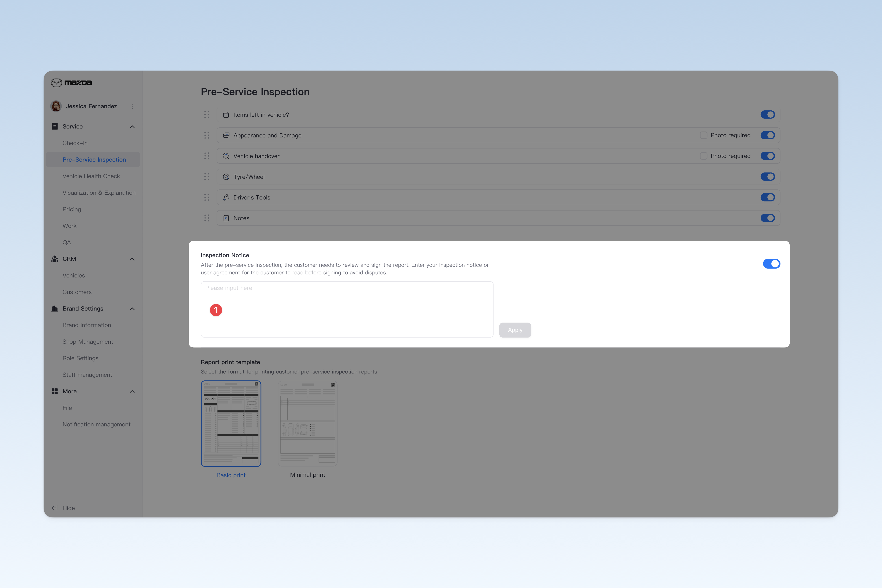Toggle the Items left in vehicle switch

click(768, 114)
